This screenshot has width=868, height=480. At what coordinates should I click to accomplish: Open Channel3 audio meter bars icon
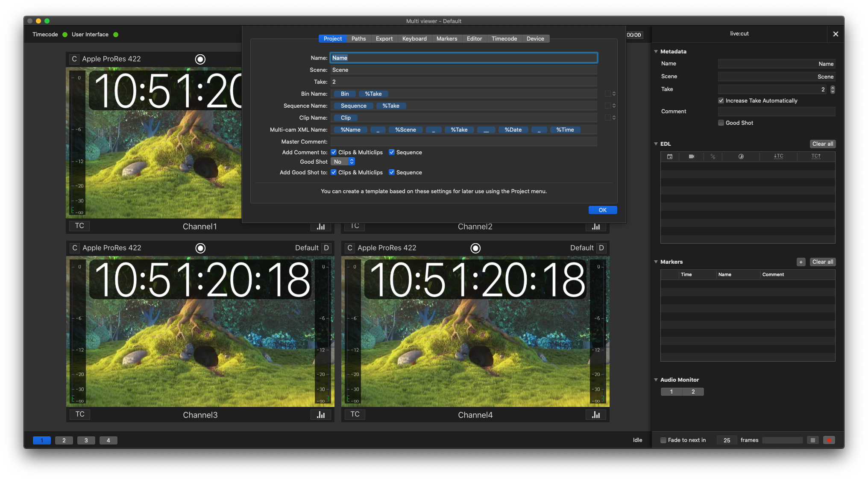click(x=321, y=415)
